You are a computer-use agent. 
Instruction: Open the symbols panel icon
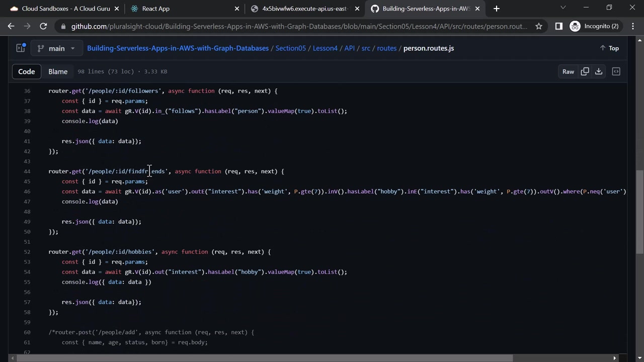[x=616, y=71]
